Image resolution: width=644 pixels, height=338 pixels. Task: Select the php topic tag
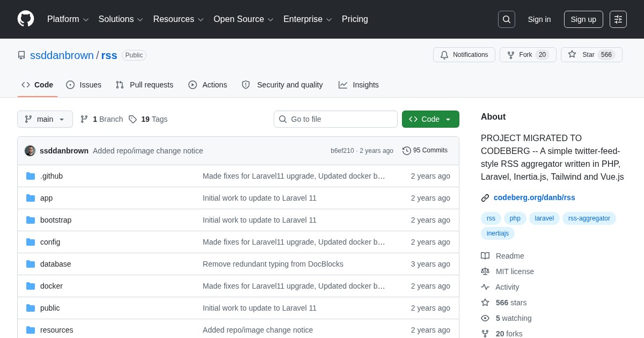pos(515,218)
